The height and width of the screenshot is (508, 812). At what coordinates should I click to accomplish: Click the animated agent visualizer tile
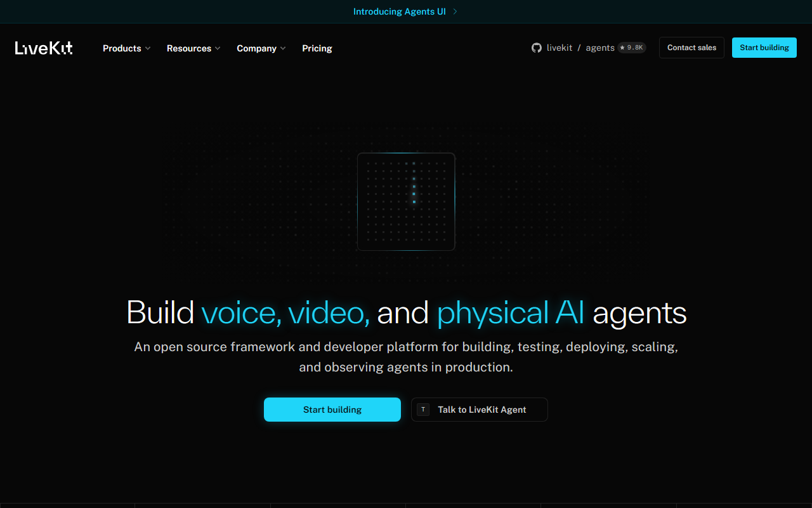(x=406, y=202)
